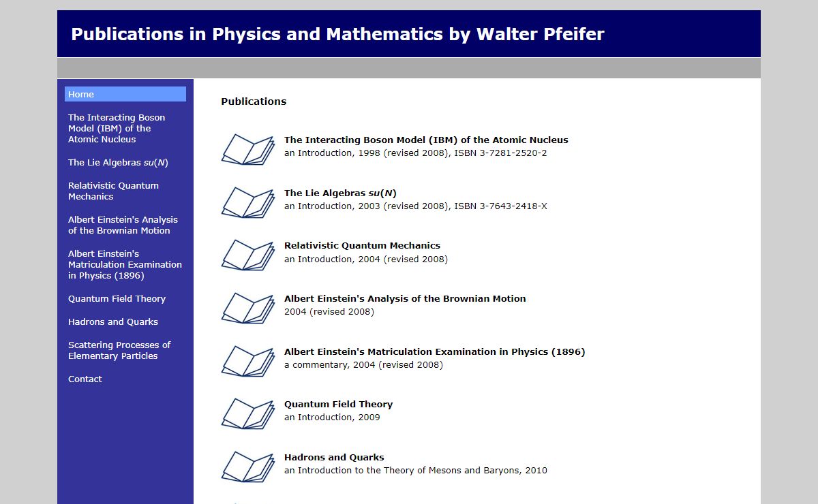Select sidebar Einstein's Analysis of Brownian Motion
Viewport: 818px width, 504px height.
coord(123,225)
